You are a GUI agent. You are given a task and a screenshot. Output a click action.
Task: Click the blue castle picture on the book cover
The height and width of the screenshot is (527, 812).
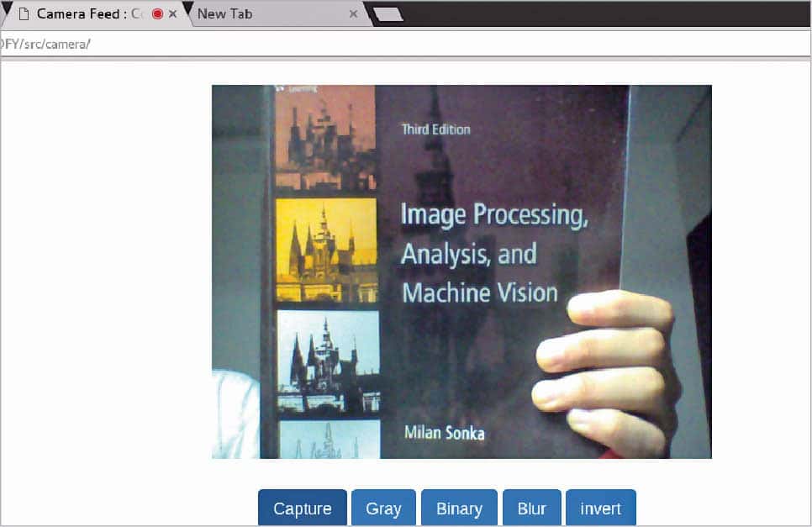coord(327,361)
